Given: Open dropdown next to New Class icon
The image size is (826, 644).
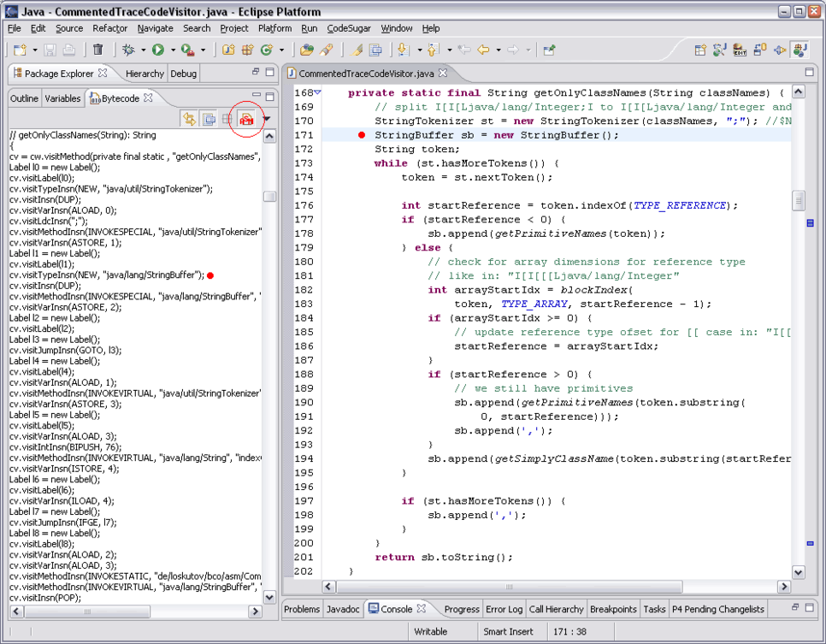Looking at the screenshot, I should pyautogui.click(x=282, y=50).
